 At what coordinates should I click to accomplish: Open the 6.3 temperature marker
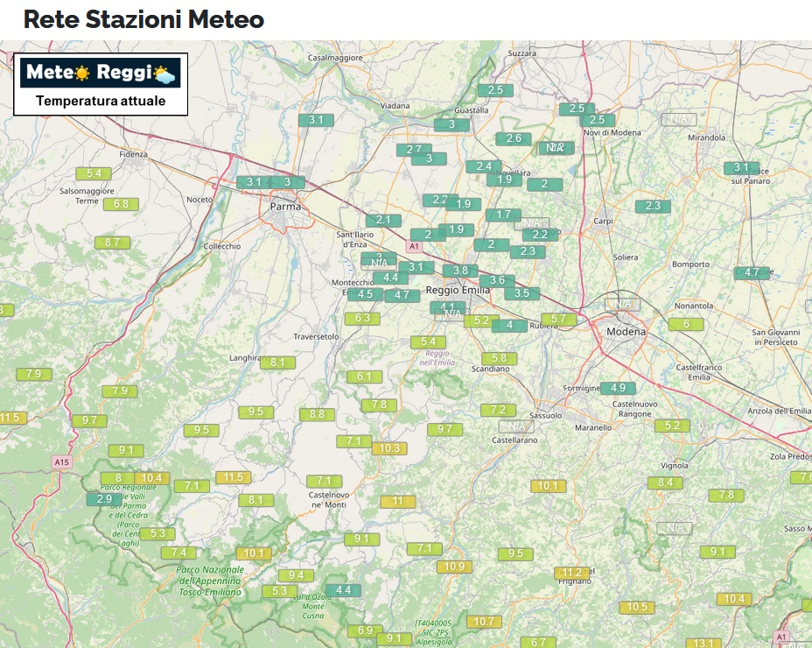pyautogui.click(x=363, y=318)
